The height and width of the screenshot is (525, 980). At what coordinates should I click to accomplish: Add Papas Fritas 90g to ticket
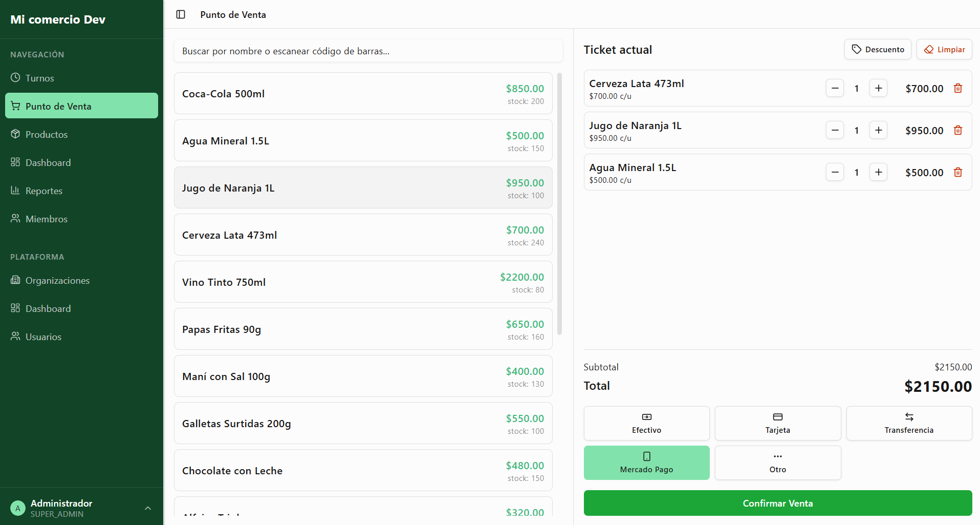363,329
